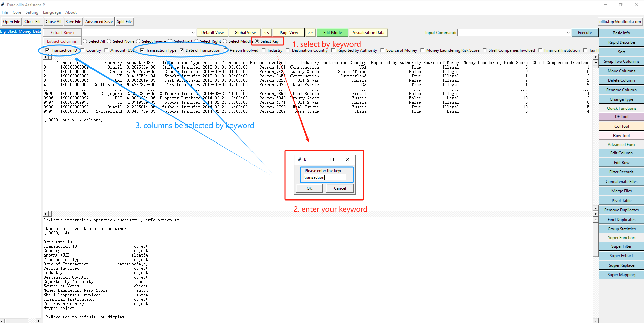
Task: Choose the 'Select Right' radio option
Action: pyautogui.click(x=196, y=41)
